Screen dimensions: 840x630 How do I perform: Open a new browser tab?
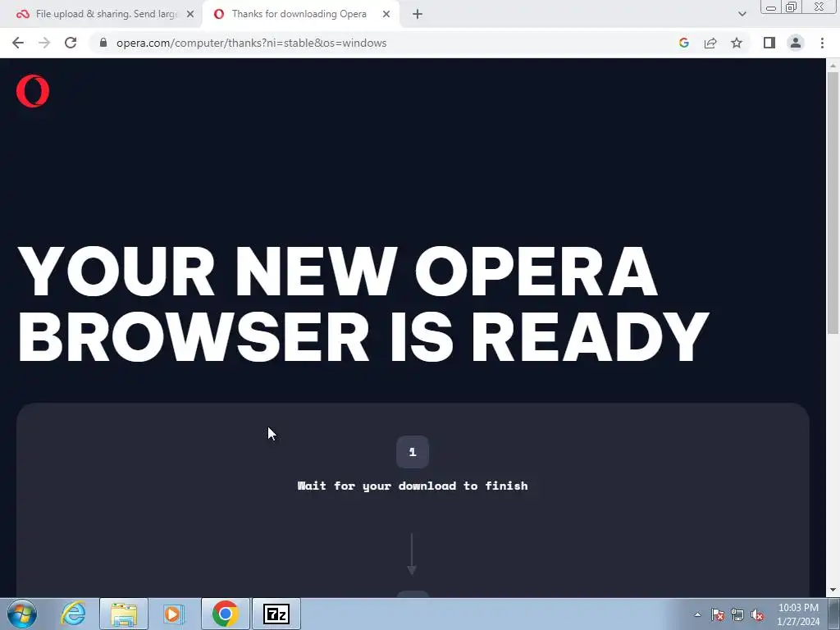(418, 15)
